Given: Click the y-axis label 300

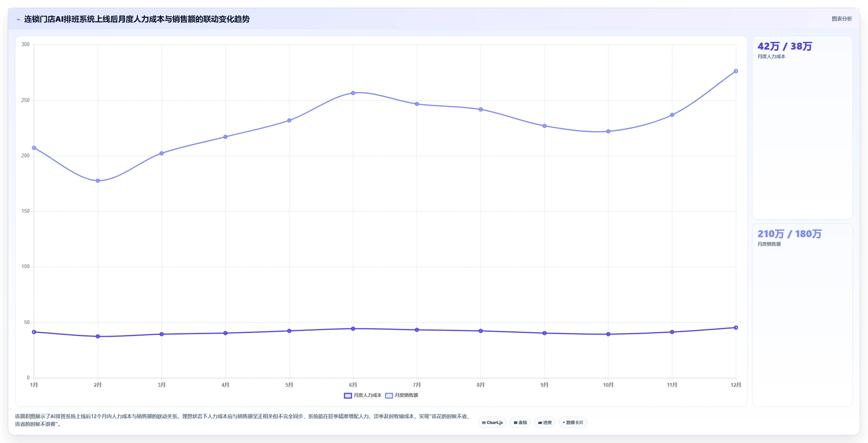Looking at the screenshot, I should click(x=26, y=45).
